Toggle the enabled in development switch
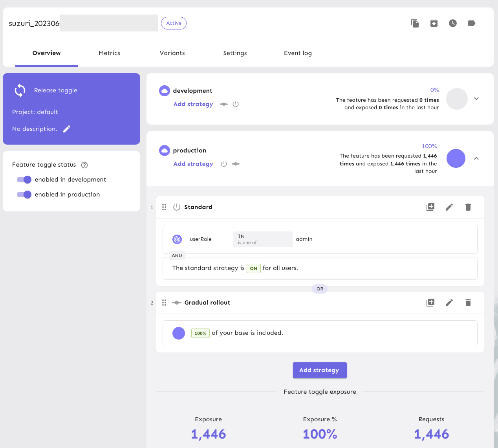The height and width of the screenshot is (448, 498). click(x=24, y=180)
